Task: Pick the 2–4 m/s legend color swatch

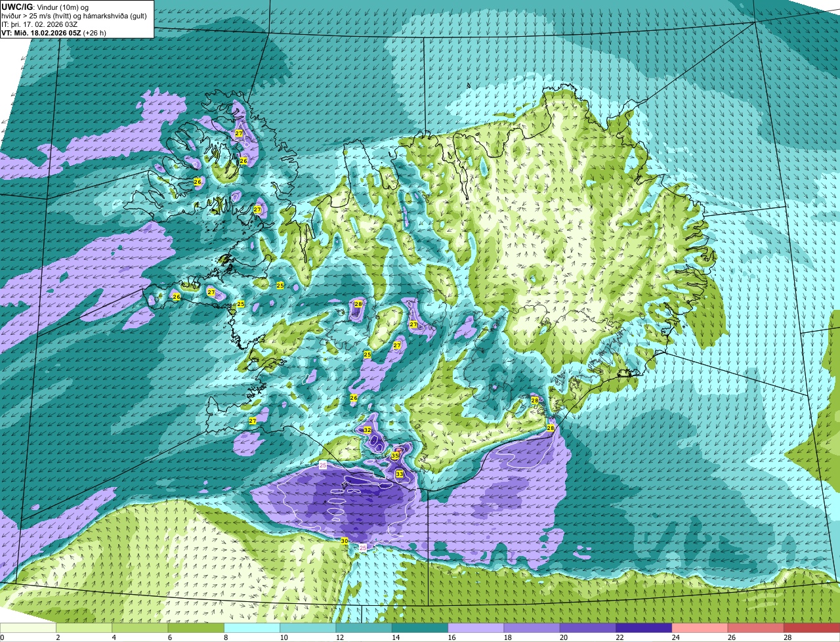Action: point(84,628)
